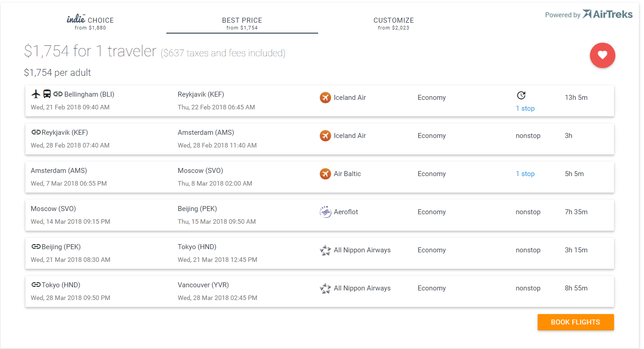The width and height of the screenshot is (644, 349).
Task: Click the Aeroflot airline logo
Action: click(325, 212)
